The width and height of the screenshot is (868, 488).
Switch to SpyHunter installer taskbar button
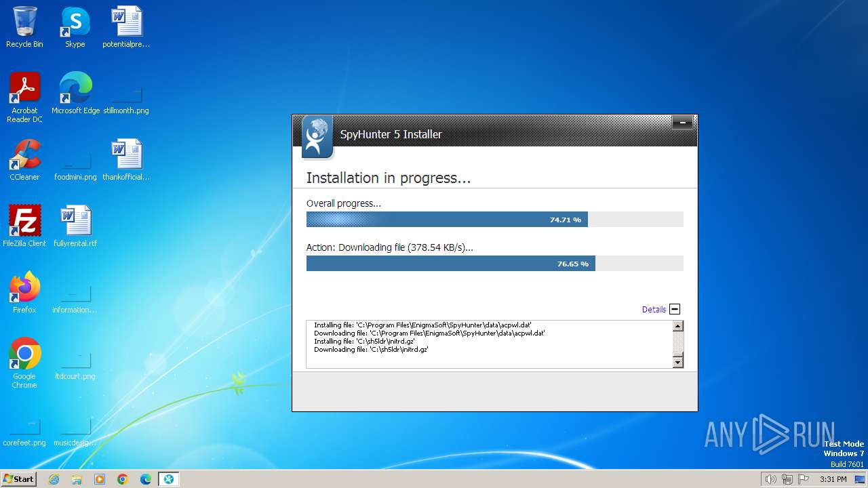point(169,479)
